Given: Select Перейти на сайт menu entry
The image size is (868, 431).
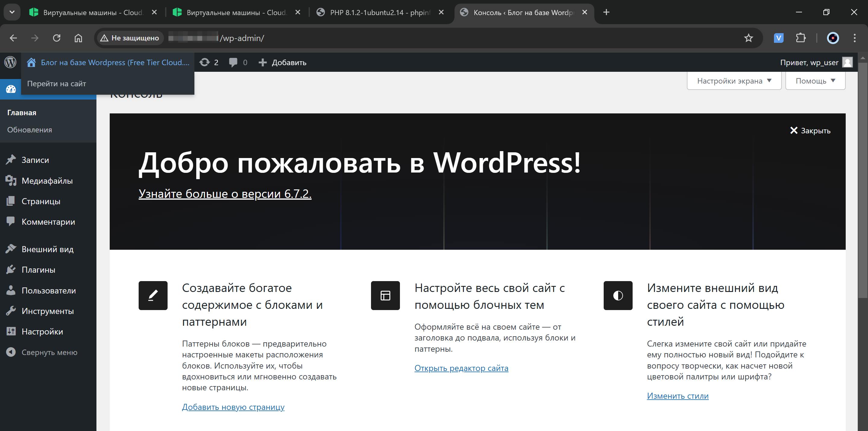Looking at the screenshot, I should click(x=57, y=83).
